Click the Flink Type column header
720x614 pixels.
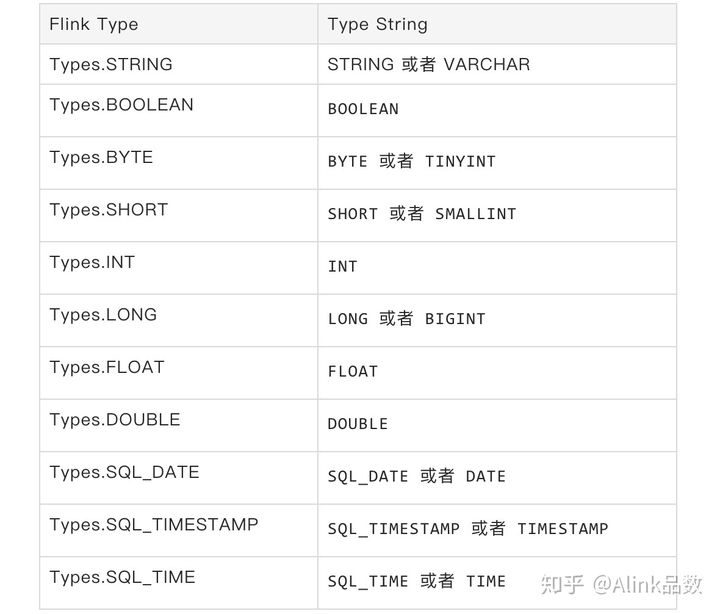[x=94, y=24]
